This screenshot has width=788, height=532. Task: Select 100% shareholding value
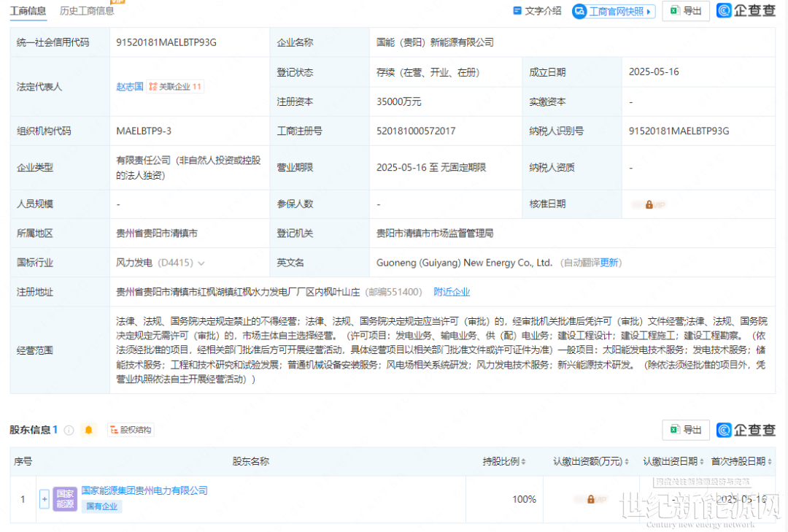pos(524,499)
